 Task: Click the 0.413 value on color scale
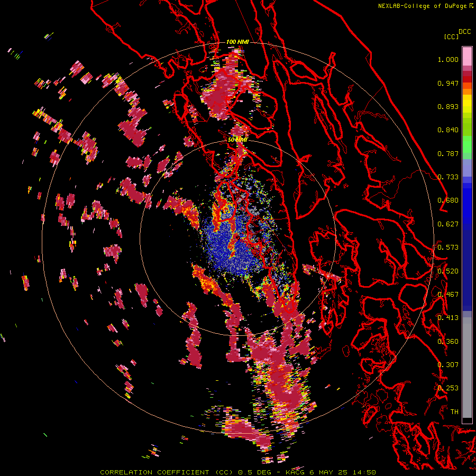pos(448,318)
